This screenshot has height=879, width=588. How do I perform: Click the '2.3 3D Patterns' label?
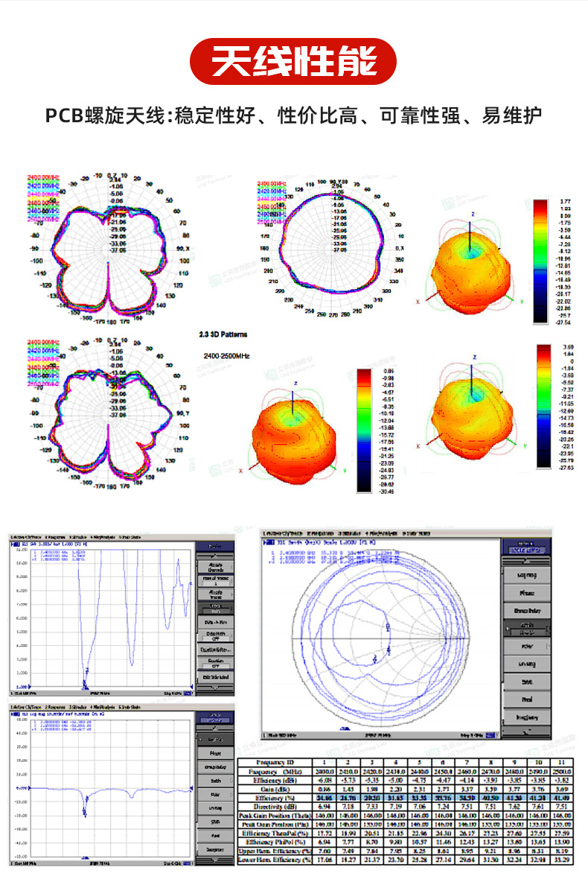[223, 334]
